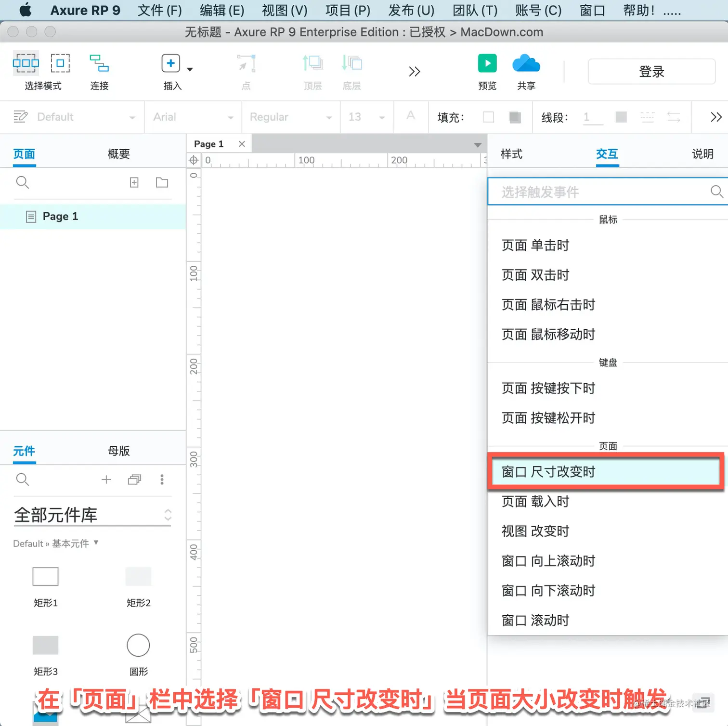The image size is (728, 726).
Task: Click the add library plus icon
Action: 106,480
